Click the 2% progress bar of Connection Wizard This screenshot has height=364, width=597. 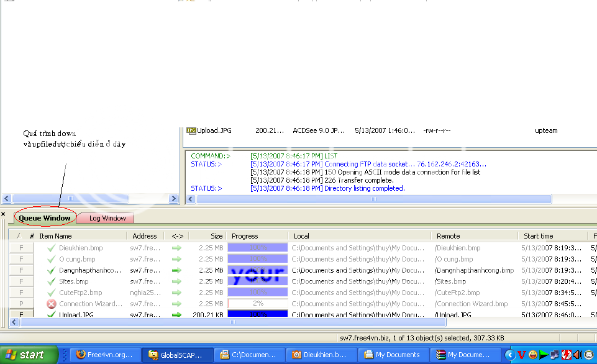coord(257,304)
